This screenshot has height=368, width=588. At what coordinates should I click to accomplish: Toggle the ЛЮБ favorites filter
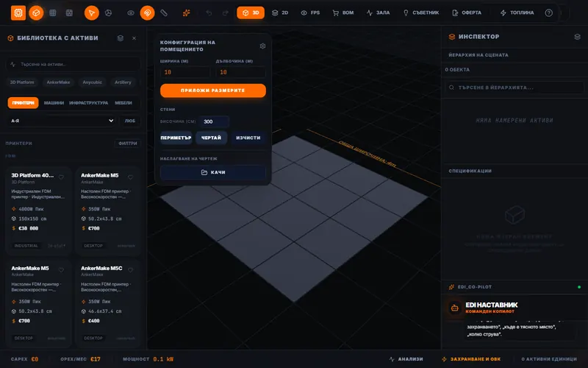point(130,121)
